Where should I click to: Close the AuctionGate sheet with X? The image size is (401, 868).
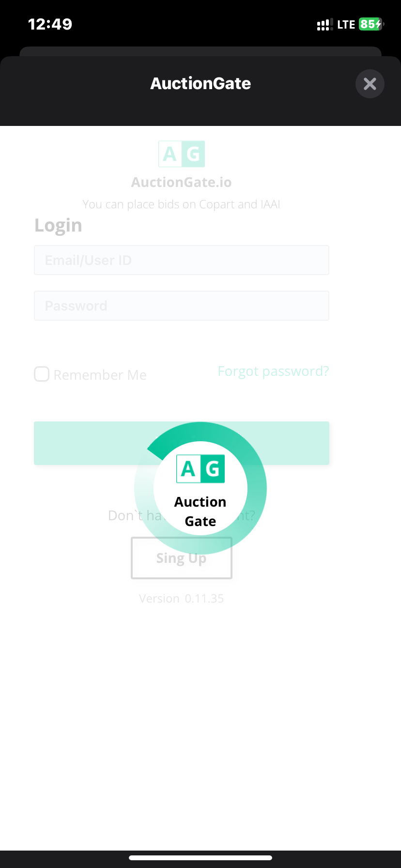point(370,84)
